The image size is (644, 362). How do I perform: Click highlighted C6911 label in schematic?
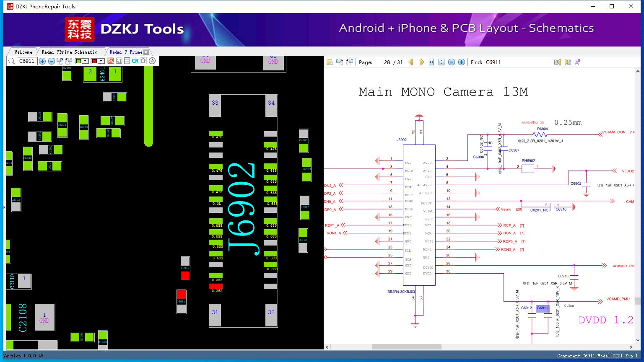pos(543,308)
